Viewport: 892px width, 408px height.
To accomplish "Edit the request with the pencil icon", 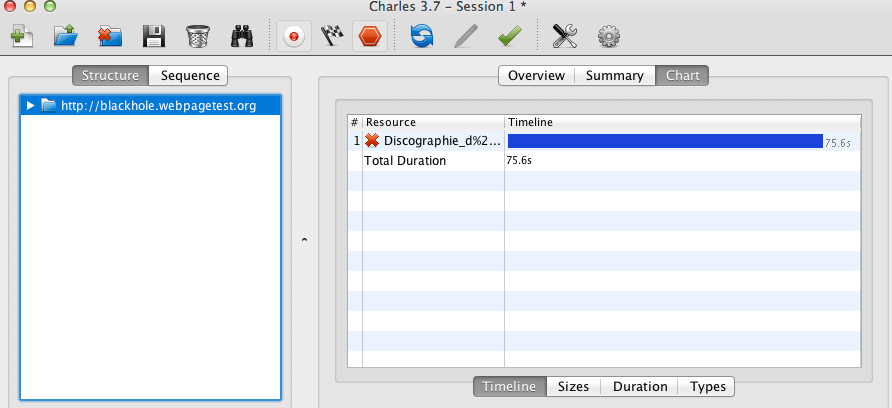I will (x=465, y=37).
